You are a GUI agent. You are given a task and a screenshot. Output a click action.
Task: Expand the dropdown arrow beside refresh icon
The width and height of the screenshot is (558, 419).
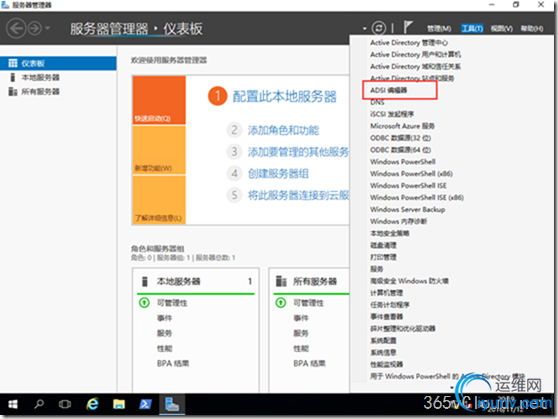tap(365, 28)
